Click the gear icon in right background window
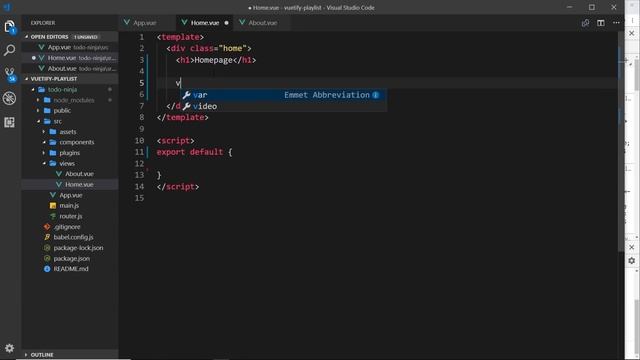Screen dimensions: 640x360 pos(631,260)
